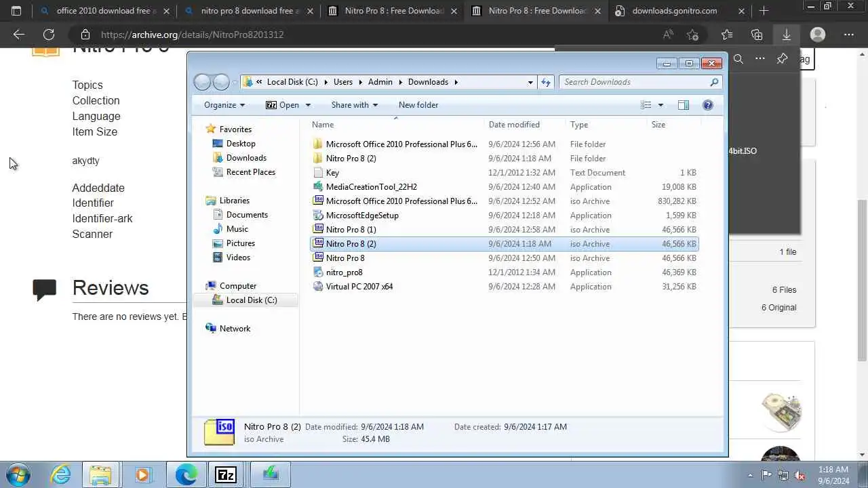Select the Key text document icon
Image resolution: width=868 pixels, height=488 pixels.
point(318,172)
